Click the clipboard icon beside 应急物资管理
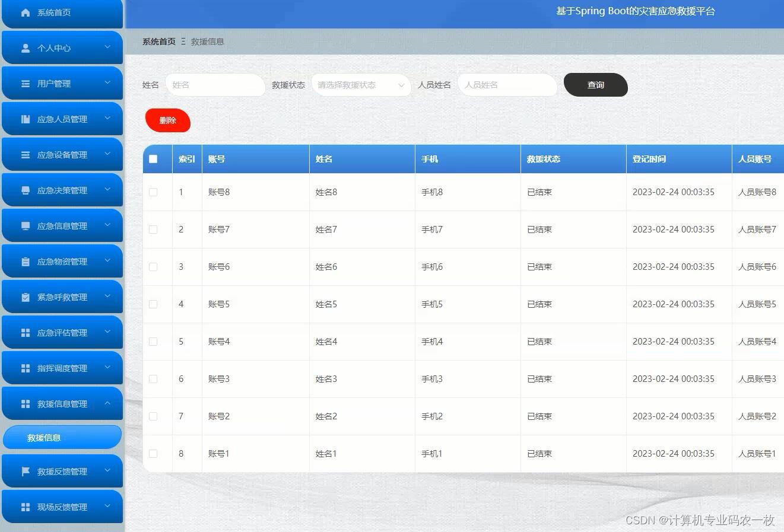This screenshot has width=784, height=532. click(26, 262)
